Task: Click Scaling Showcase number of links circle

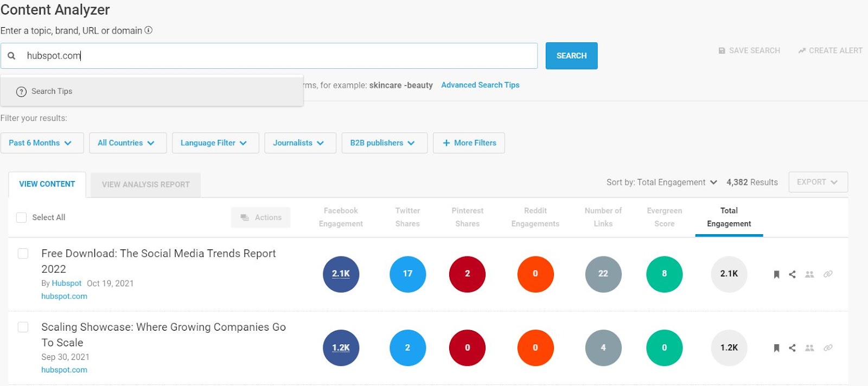Action: (x=603, y=348)
